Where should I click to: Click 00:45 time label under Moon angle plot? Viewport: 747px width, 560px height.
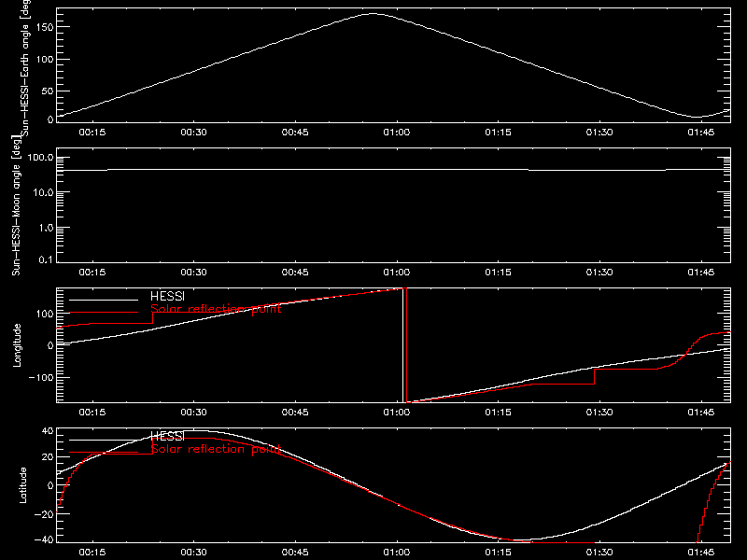pos(295,273)
